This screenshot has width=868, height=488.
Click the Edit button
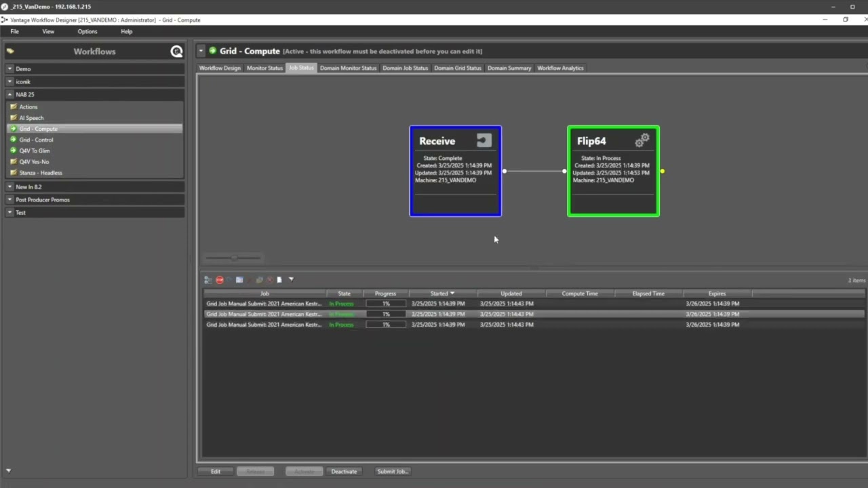216,471
